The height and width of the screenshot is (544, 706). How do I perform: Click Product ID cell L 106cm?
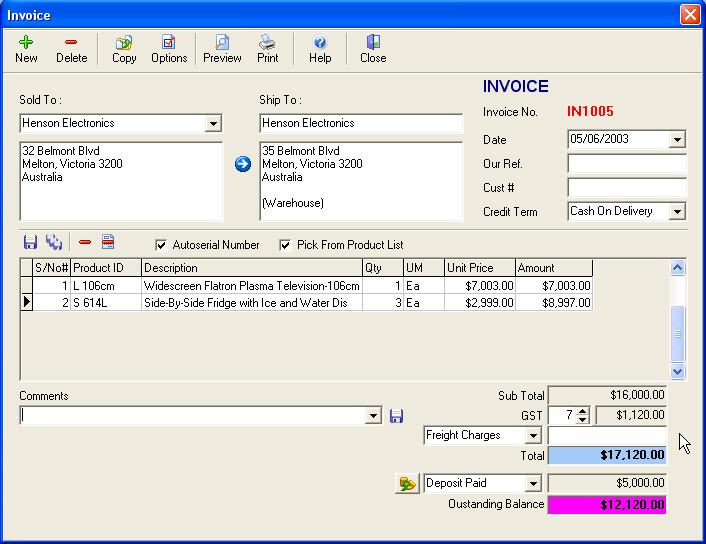105,286
